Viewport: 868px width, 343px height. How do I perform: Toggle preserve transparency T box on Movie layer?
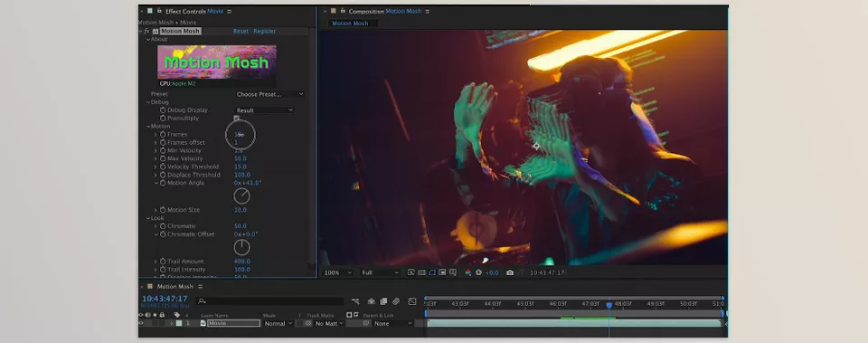[299, 323]
